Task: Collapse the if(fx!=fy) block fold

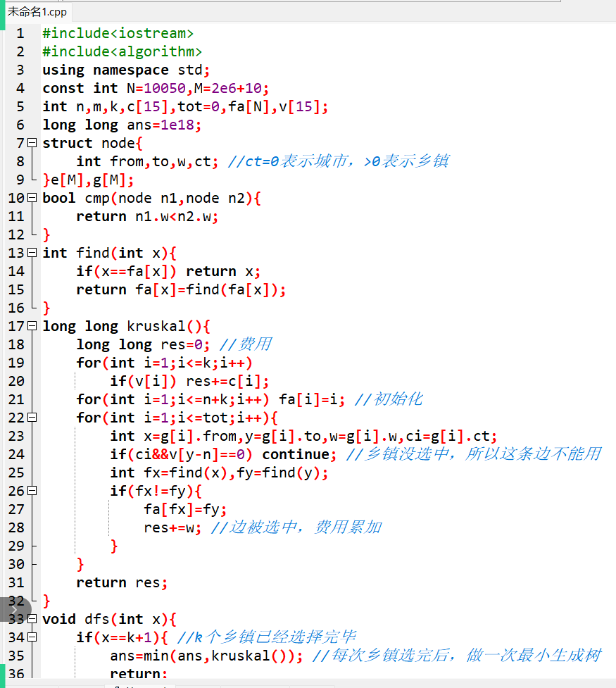Action: 32,491
